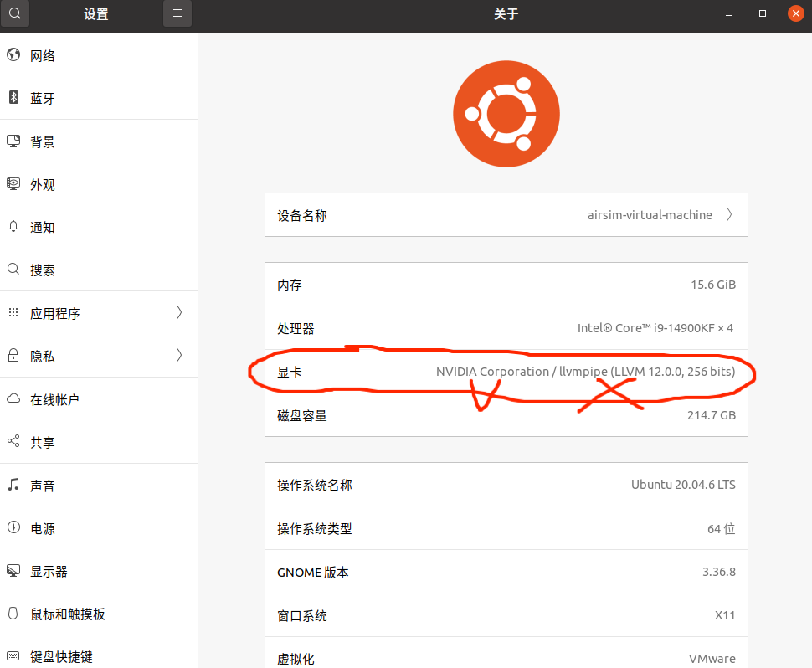Click the 键盘快捷键 keyboard icon
The width and height of the screenshot is (812, 668).
(x=13, y=656)
